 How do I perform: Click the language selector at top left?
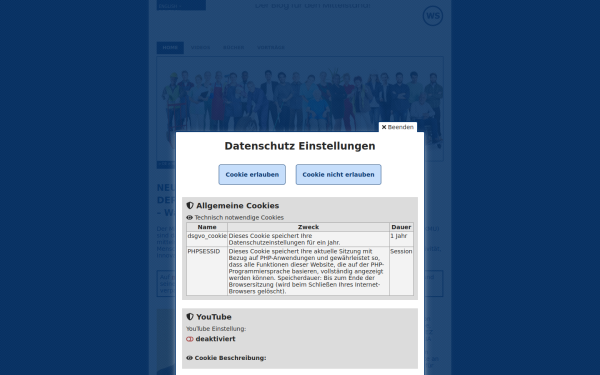[181, 5]
